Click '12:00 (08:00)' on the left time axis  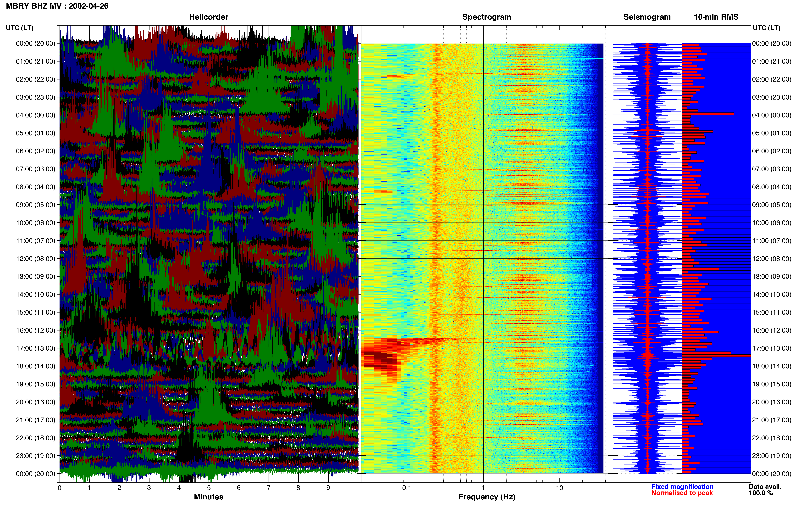(36, 259)
